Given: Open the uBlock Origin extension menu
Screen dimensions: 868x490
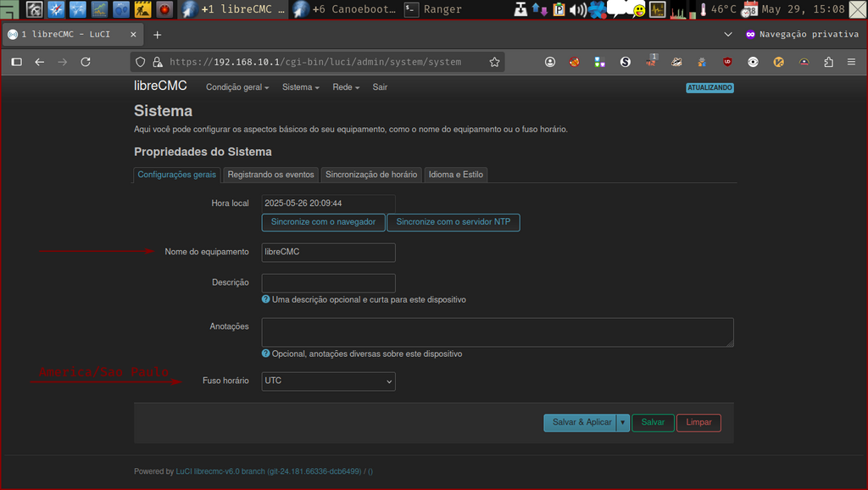Looking at the screenshot, I should pyautogui.click(x=726, y=61).
